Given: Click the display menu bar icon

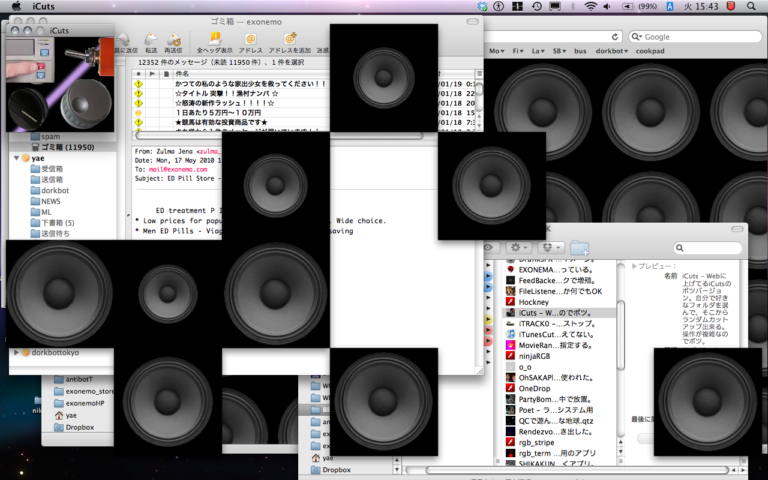Looking at the screenshot, I should [x=555, y=6].
